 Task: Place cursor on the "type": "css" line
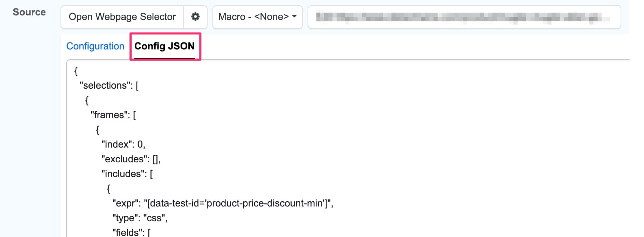click(140, 218)
